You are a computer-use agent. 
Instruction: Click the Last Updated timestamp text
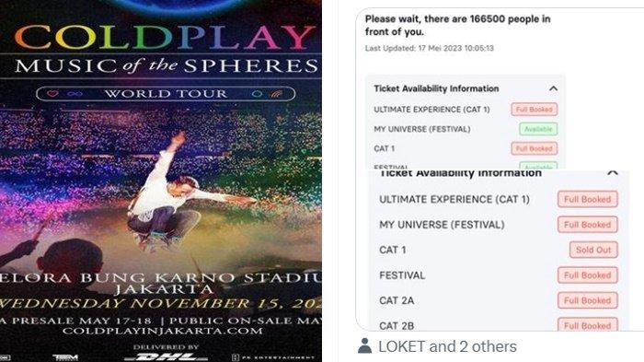pos(430,48)
